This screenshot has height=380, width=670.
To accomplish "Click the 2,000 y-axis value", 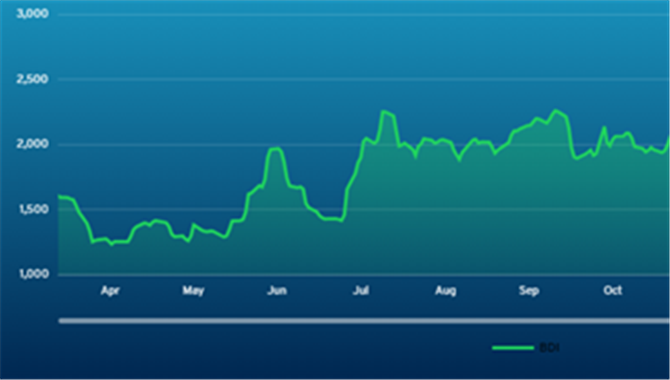I will click(32, 144).
